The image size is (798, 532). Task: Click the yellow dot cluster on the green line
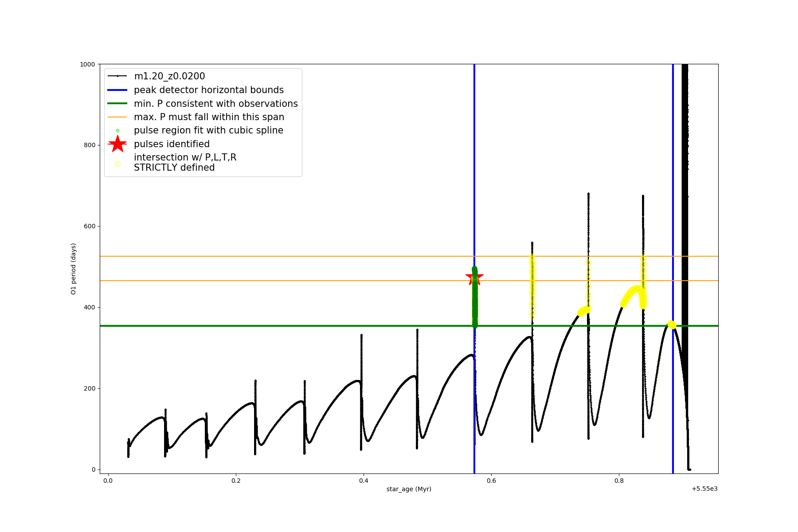[x=672, y=325]
